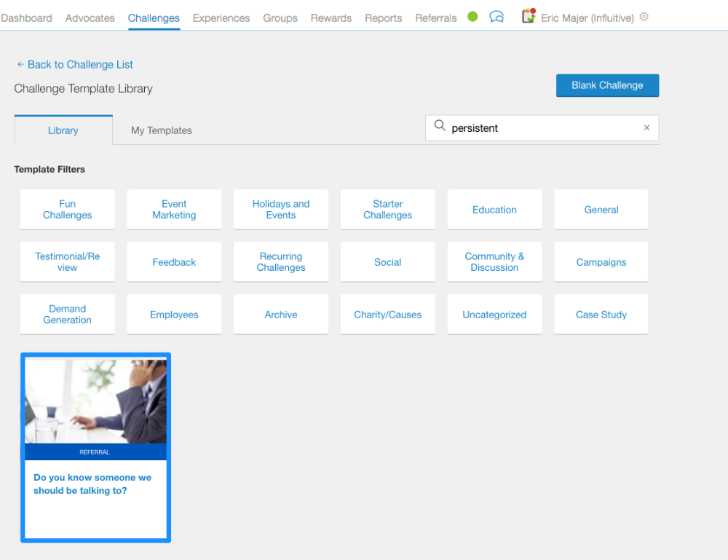Click the search magnifier icon
Image resolution: width=728 pixels, height=560 pixels.
click(440, 125)
